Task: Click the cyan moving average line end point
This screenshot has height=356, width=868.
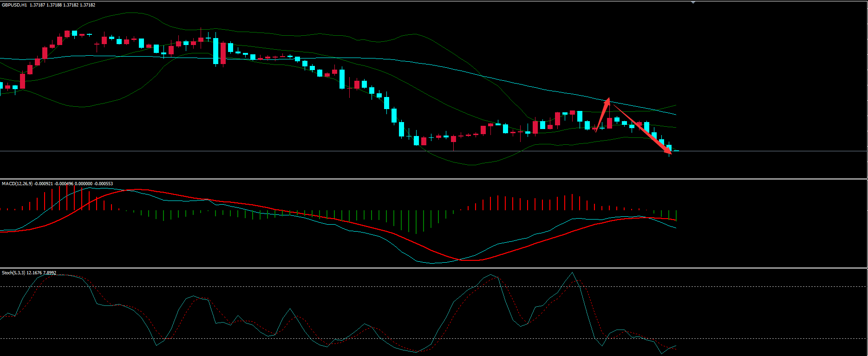Action: pos(676,114)
